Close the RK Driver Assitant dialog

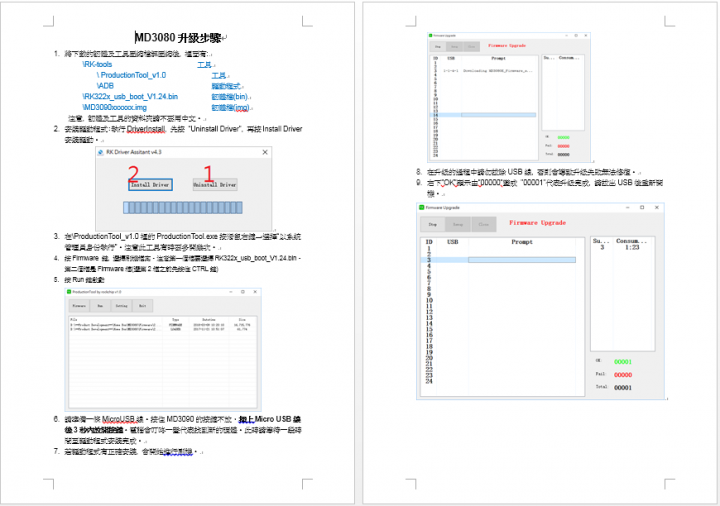[x=265, y=152]
